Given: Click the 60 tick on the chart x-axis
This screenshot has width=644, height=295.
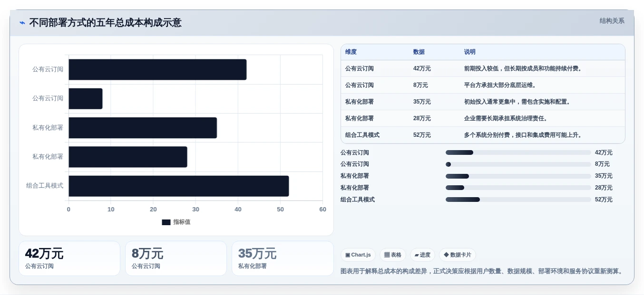Looking at the screenshot, I should click(322, 209).
